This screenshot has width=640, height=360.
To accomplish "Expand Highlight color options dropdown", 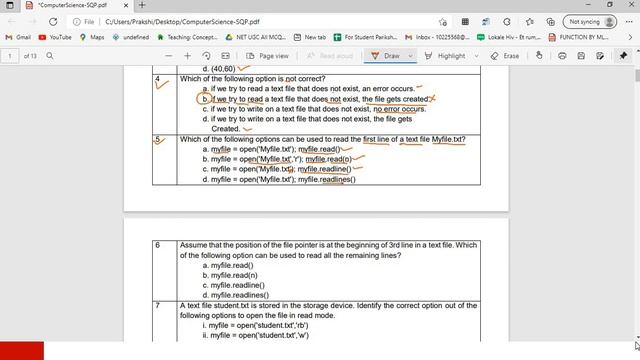I will [476, 56].
